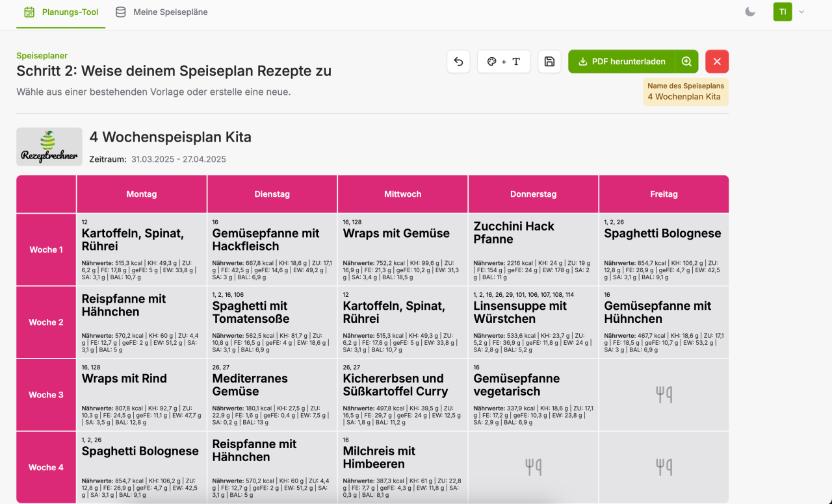Click the red close X button

[x=717, y=62]
